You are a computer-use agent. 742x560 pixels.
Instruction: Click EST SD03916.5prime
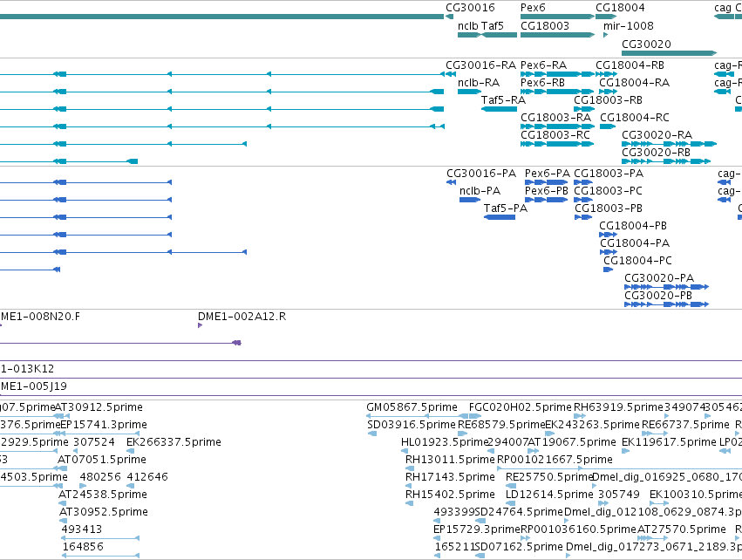coord(412,425)
